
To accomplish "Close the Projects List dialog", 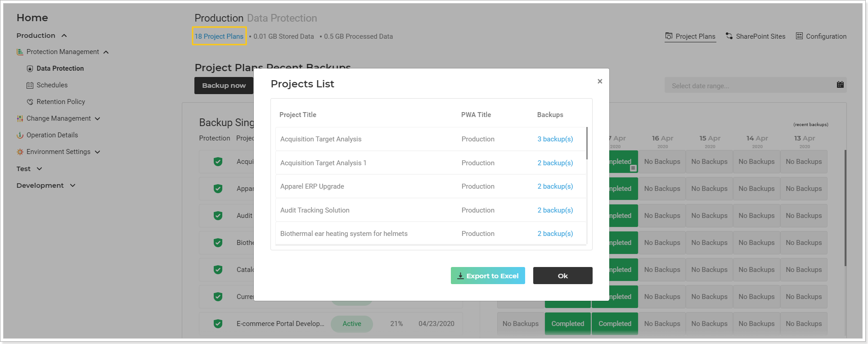I will pyautogui.click(x=600, y=81).
